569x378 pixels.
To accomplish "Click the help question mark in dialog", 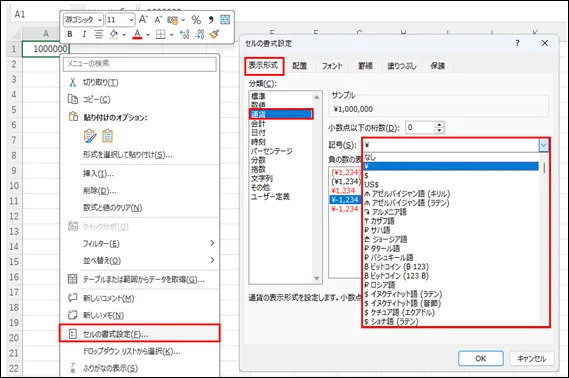I will pyautogui.click(x=517, y=43).
